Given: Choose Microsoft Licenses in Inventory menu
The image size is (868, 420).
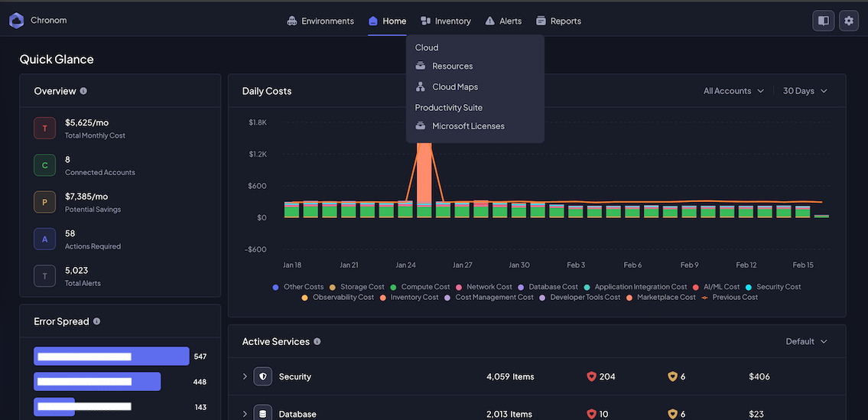Looking at the screenshot, I should coord(467,125).
